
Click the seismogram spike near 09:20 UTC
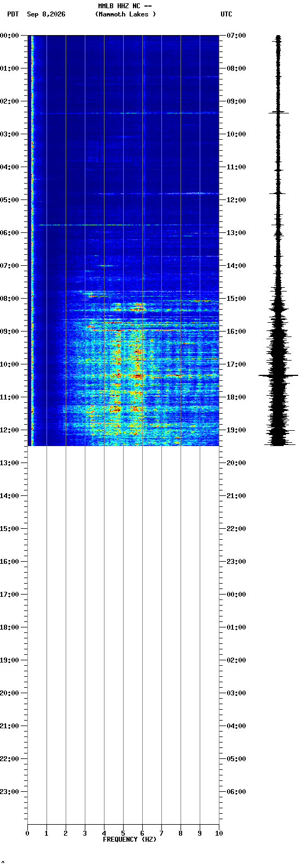tap(278, 112)
